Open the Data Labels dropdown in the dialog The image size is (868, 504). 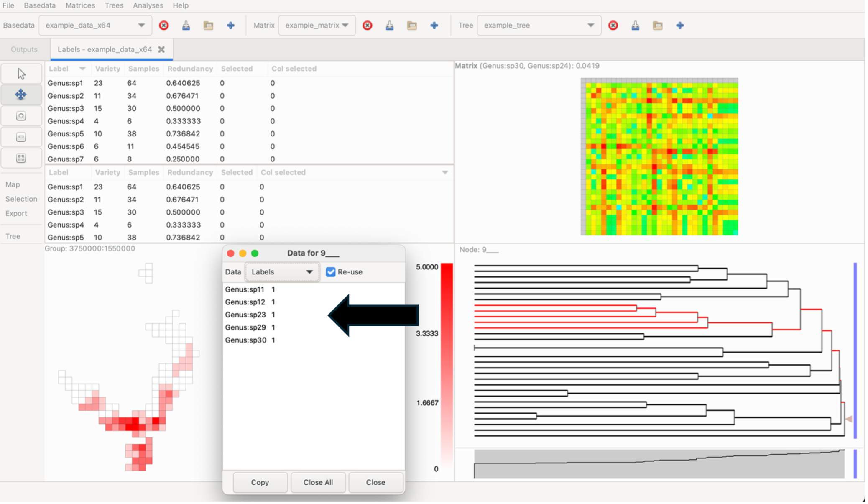(282, 272)
